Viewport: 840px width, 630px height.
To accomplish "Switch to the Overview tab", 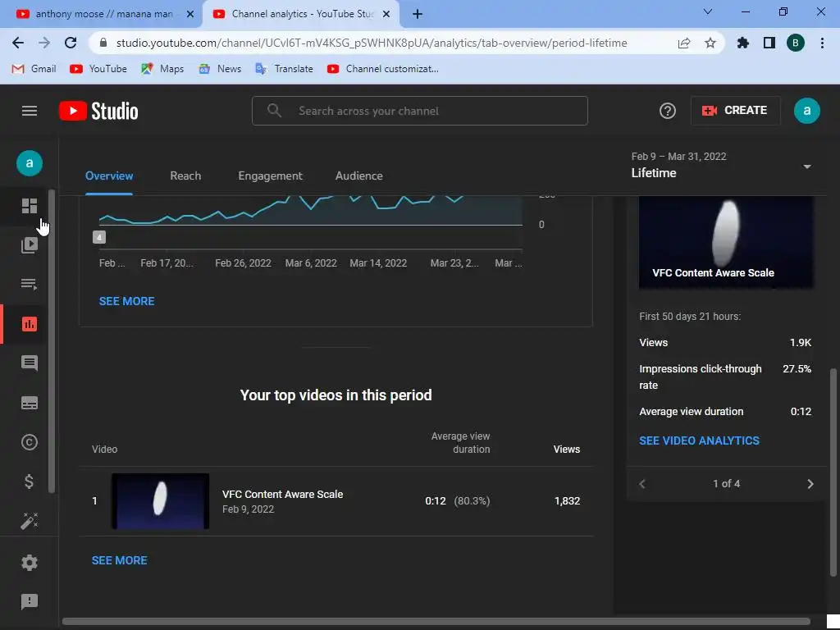I will pos(109,176).
